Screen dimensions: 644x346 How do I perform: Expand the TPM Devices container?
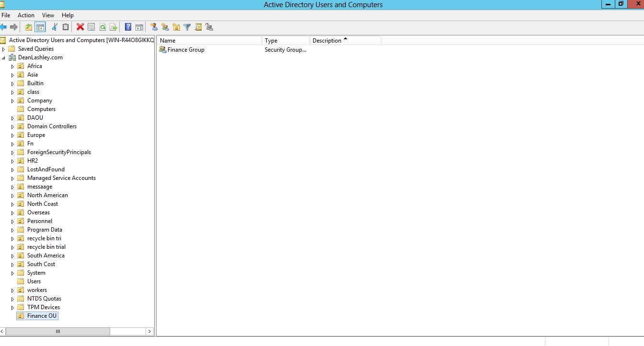point(13,307)
